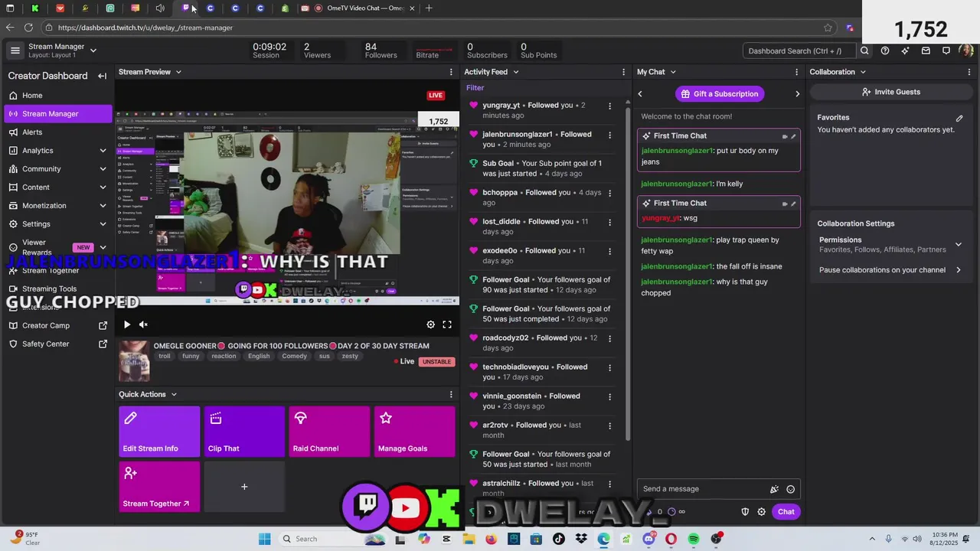Click the Clip That quick action

pyautogui.click(x=244, y=432)
